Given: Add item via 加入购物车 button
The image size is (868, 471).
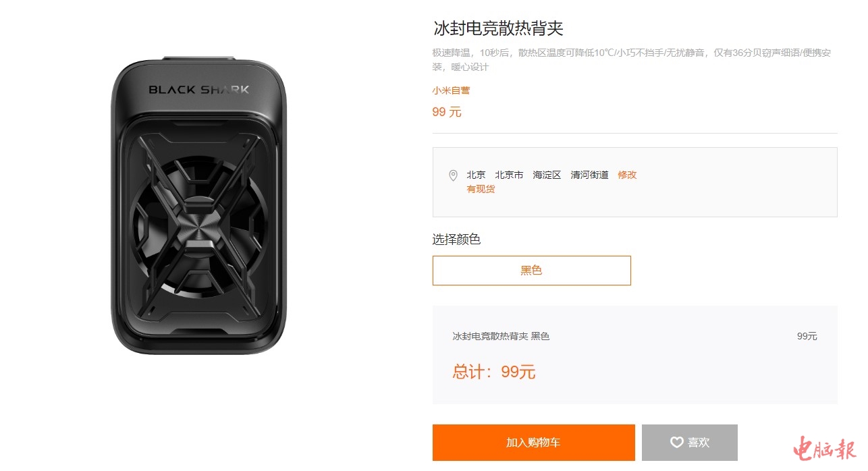Looking at the screenshot, I should coord(534,443).
